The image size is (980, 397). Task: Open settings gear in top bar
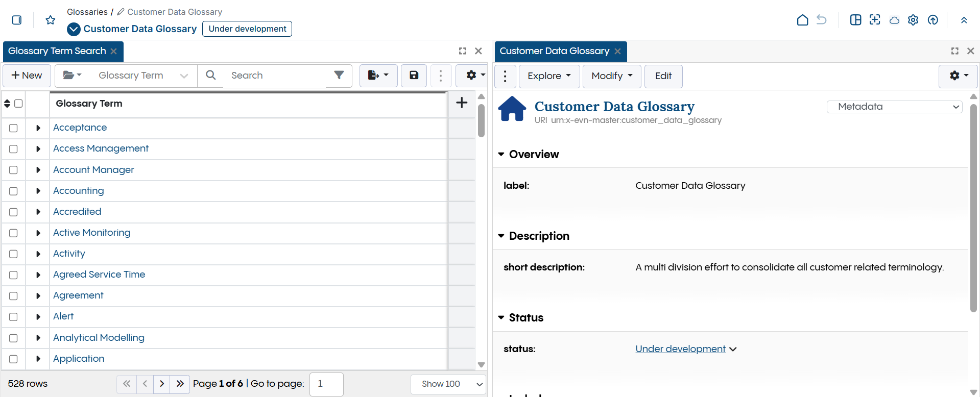pos(913,20)
